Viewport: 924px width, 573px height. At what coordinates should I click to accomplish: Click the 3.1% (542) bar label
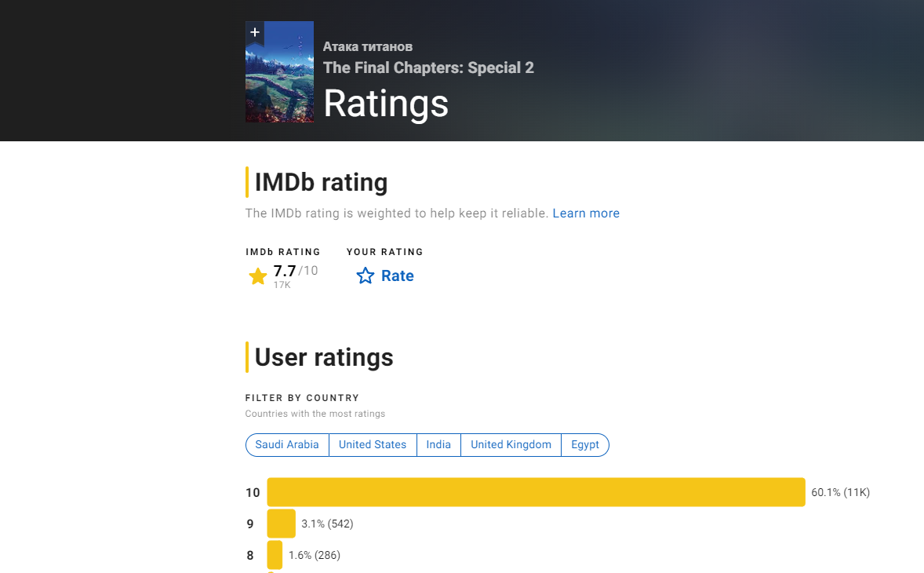327,524
